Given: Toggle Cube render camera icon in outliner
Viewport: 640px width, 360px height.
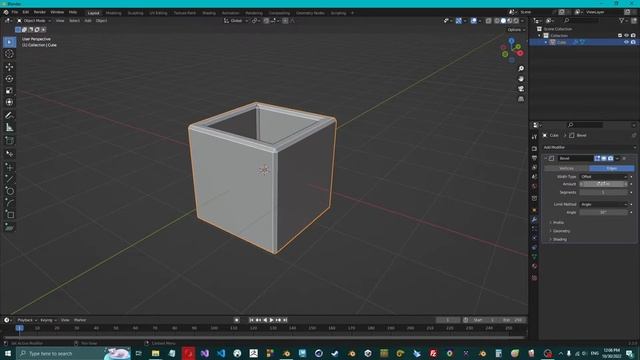Looking at the screenshot, I should click(x=633, y=42).
